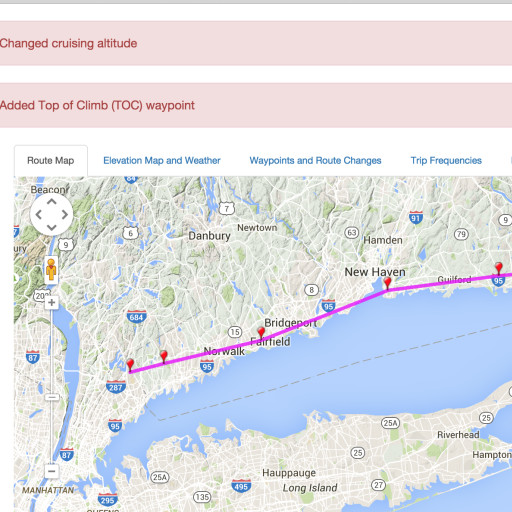Click the Street View pegman icon
Screen dimensions: 512x512
pos(51,270)
